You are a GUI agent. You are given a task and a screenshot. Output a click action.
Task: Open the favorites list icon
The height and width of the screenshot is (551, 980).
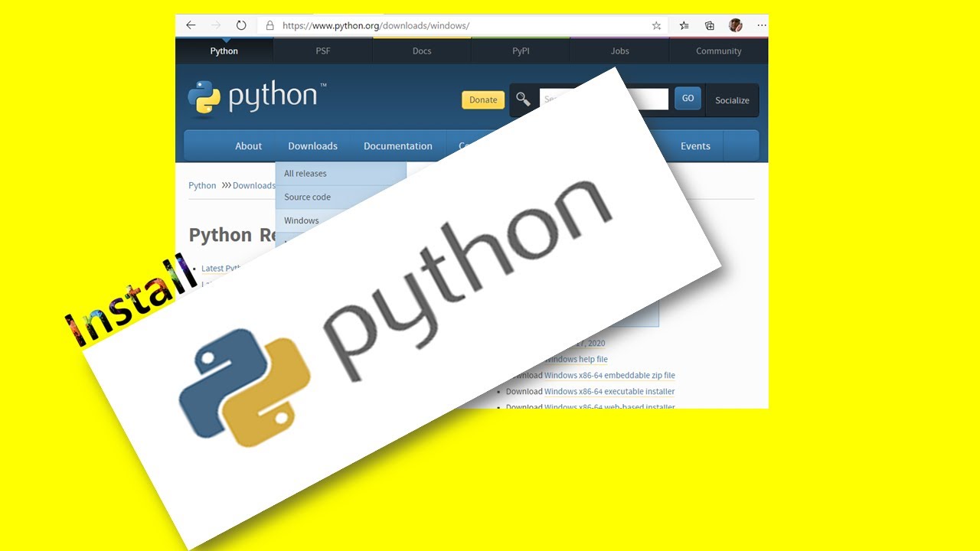tap(684, 25)
